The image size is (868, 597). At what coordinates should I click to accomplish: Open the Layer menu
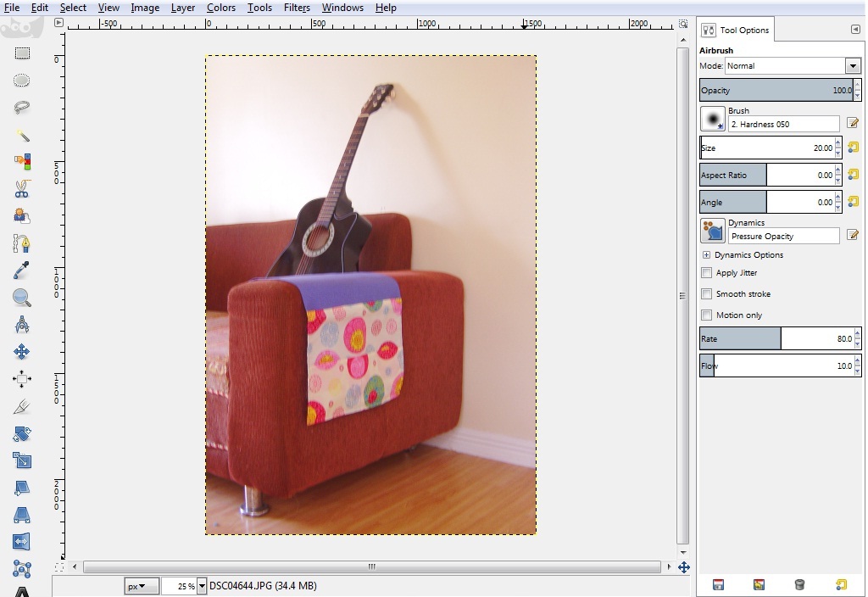point(183,8)
